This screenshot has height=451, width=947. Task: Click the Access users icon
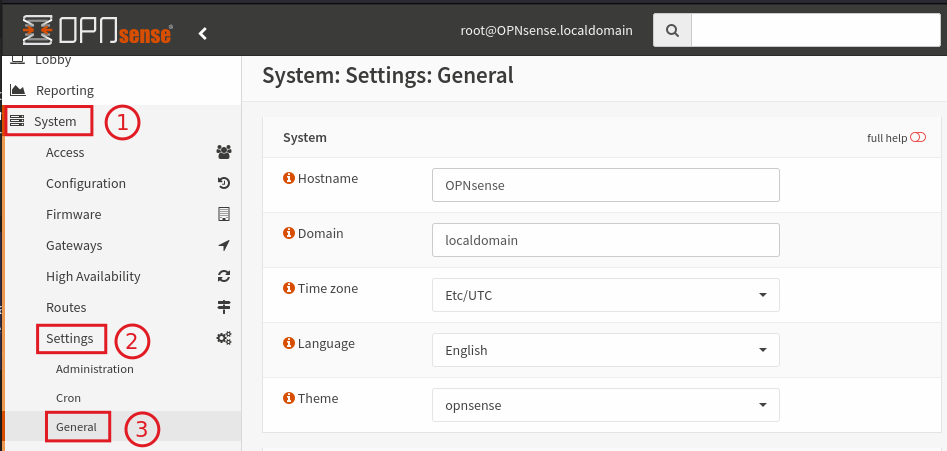[x=224, y=152]
